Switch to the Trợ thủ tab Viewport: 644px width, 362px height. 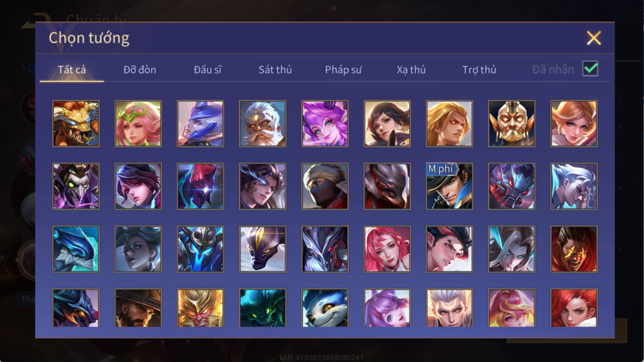[479, 70]
